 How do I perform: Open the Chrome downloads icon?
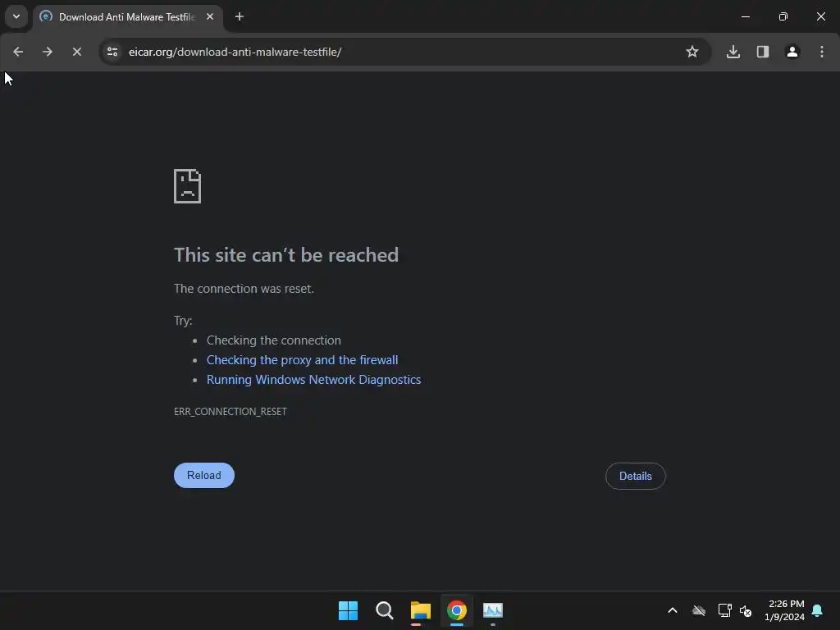(x=733, y=52)
